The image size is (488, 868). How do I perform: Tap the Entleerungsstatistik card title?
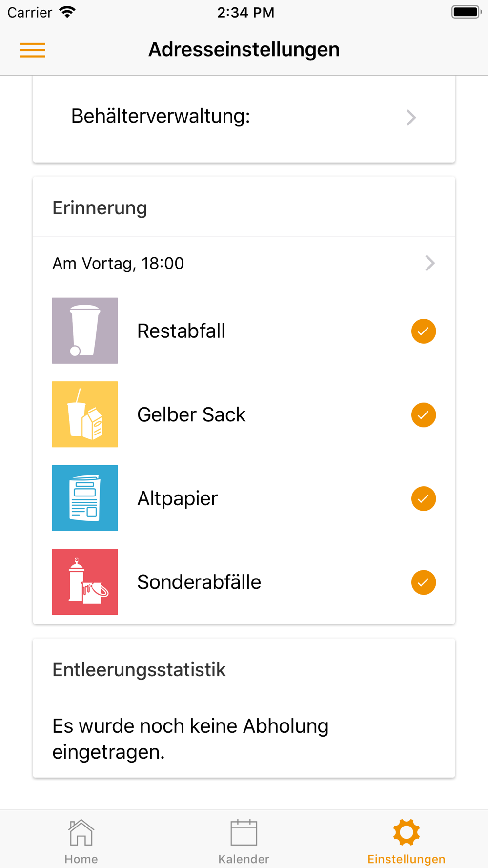click(139, 670)
